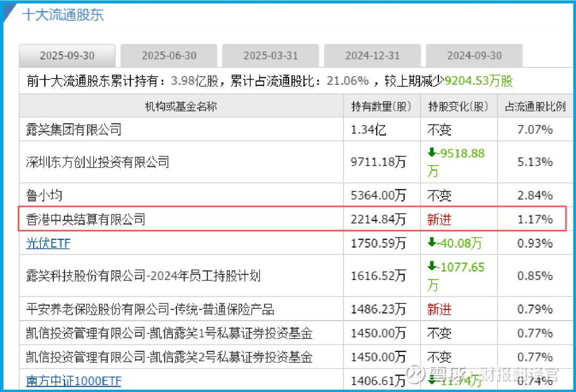Image resolution: width=576 pixels, height=392 pixels.
Task: Click the -40.08万 change value
Action: click(455, 243)
